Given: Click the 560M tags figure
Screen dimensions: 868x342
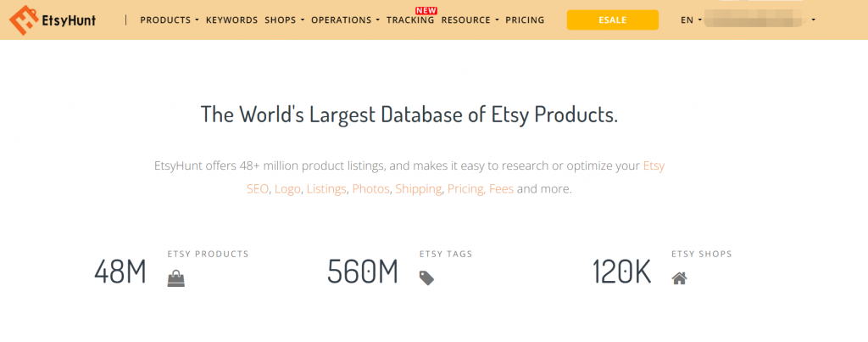Looking at the screenshot, I should [363, 272].
